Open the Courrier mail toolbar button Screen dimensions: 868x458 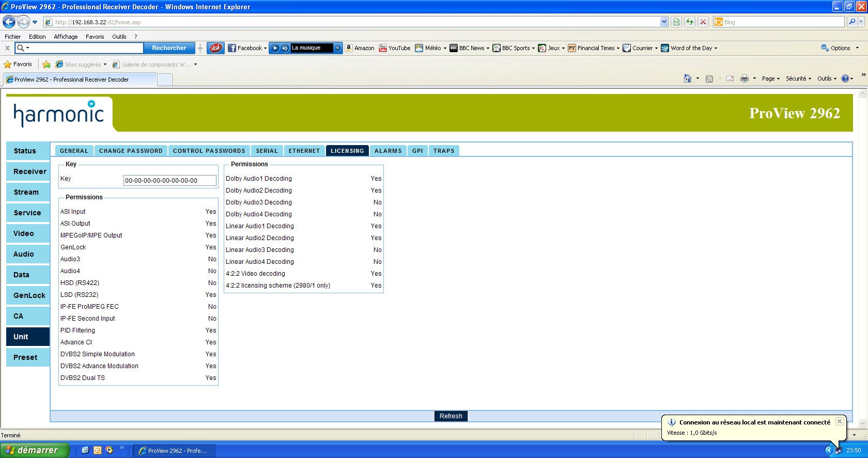point(640,48)
